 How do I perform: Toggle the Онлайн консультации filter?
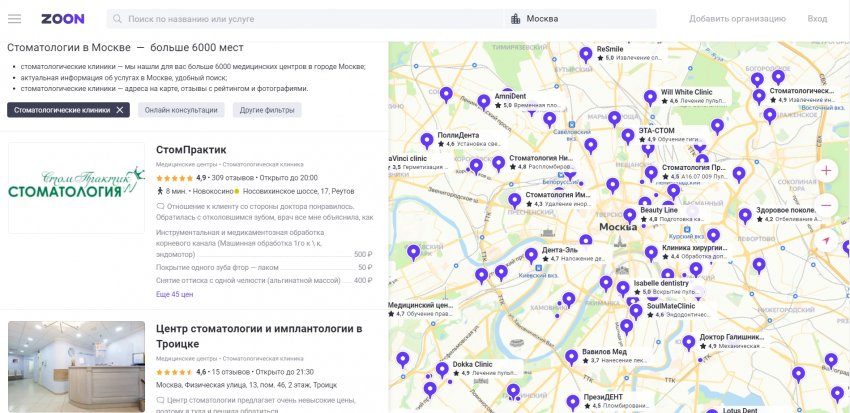point(180,110)
